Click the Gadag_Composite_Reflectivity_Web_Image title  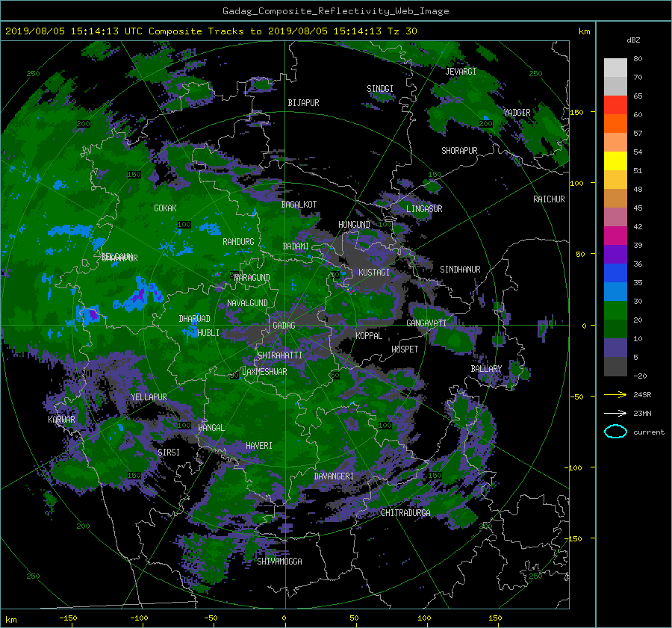click(335, 11)
